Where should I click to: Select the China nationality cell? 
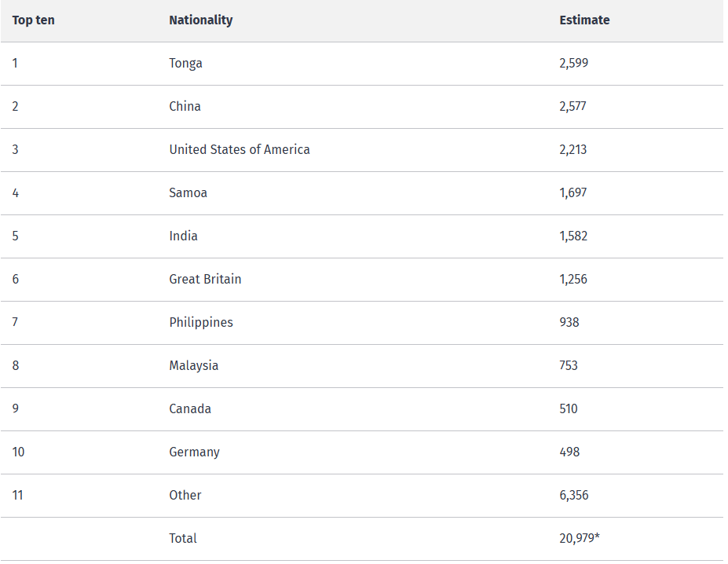185,106
